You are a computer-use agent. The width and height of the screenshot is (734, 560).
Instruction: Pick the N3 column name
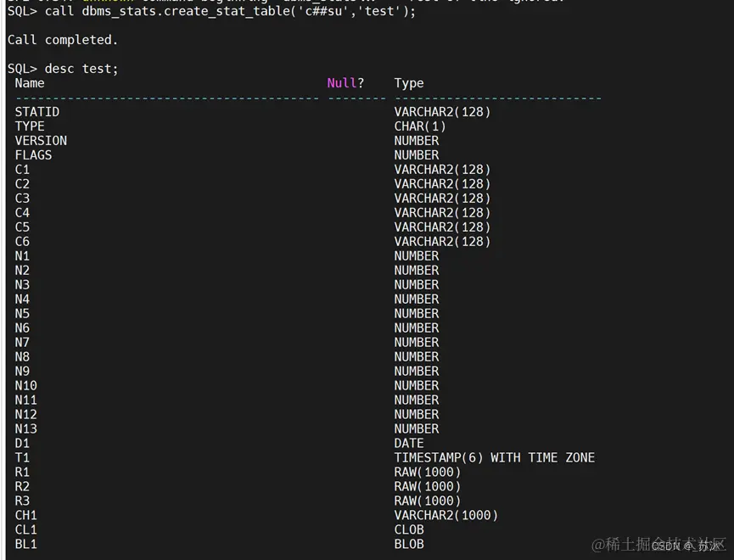point(22,285)
